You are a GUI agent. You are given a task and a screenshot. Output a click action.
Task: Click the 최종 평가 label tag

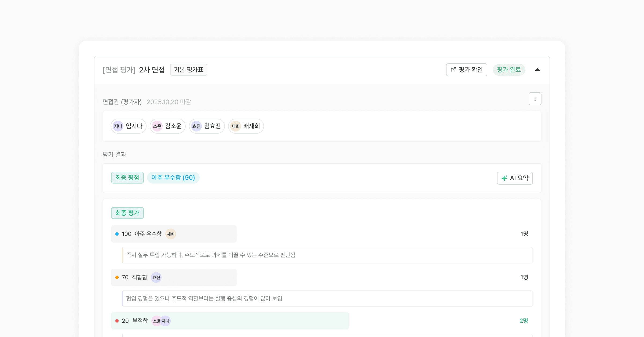[x=127, y=213]
